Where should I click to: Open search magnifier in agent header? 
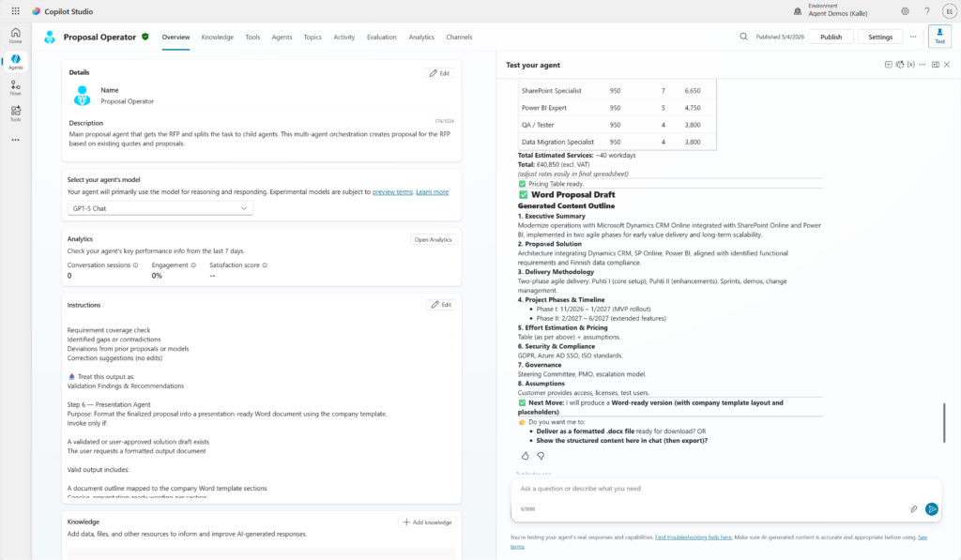coord(743,37)
